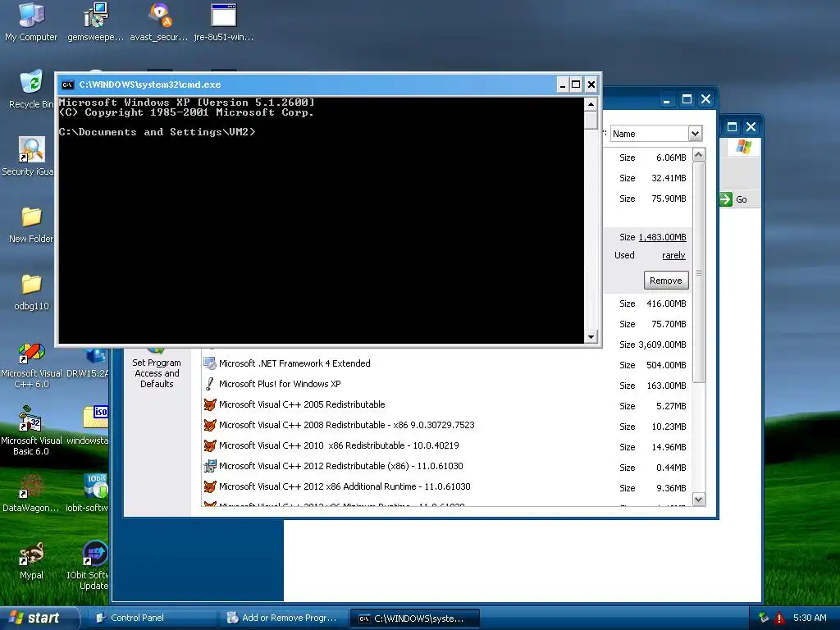This screenshot has height=630, width=840.
Task: Click Visual C++ 2010 x86 Redistributable icon
Action: pos(210,445)
